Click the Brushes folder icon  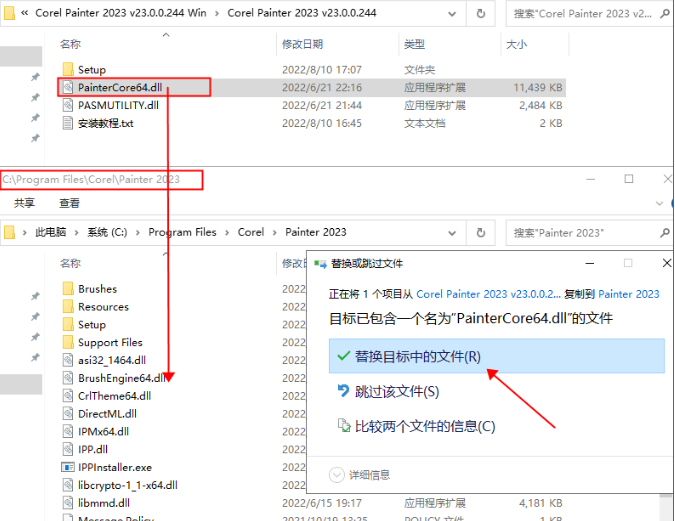coord(67,289)
